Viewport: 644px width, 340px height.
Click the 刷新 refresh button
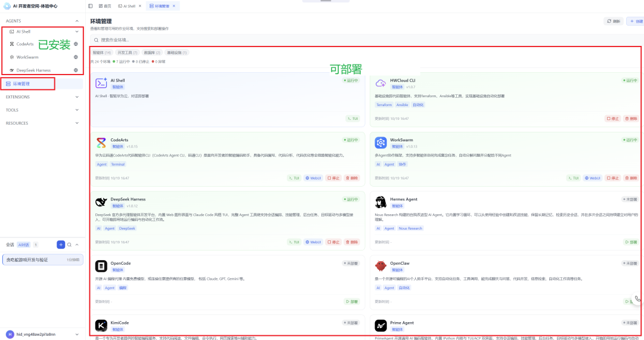pyautogui.click(x=614, y=21)
